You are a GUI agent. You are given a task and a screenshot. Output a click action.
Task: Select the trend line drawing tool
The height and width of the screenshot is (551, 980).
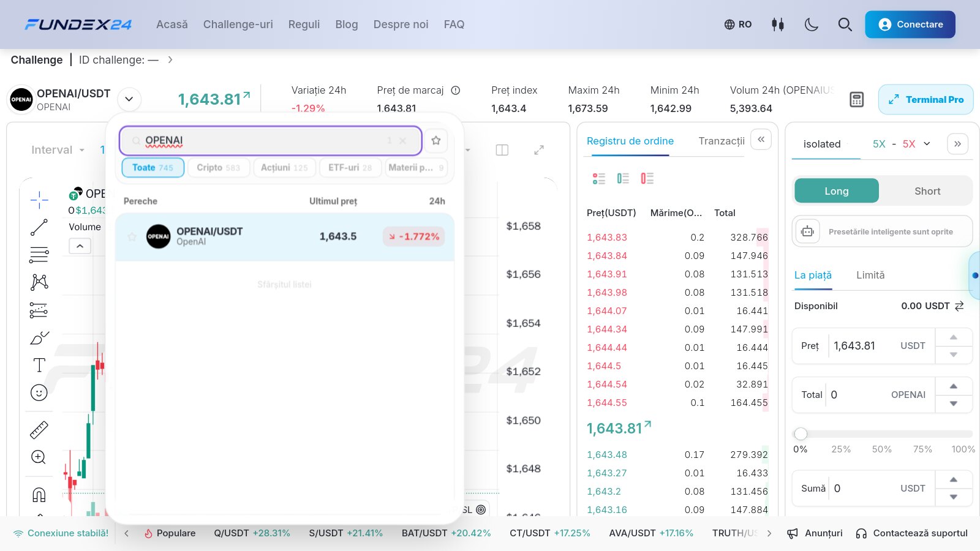click(39, 227)
